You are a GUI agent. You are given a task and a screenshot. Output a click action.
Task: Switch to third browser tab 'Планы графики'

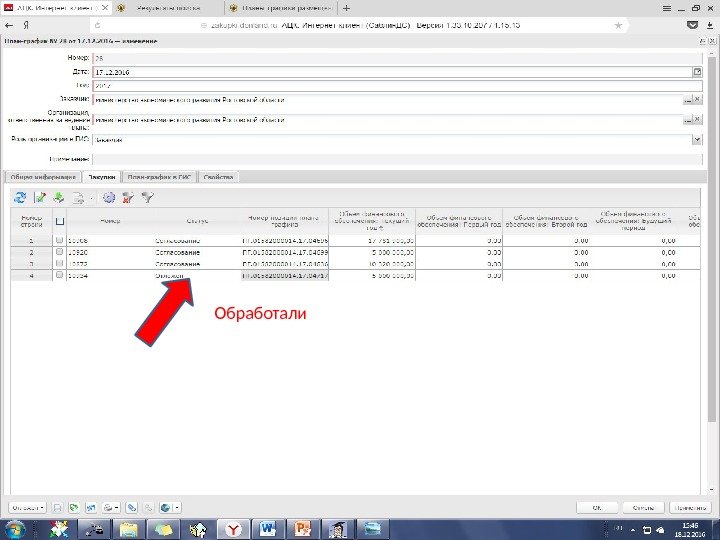(x=281, y=8)
